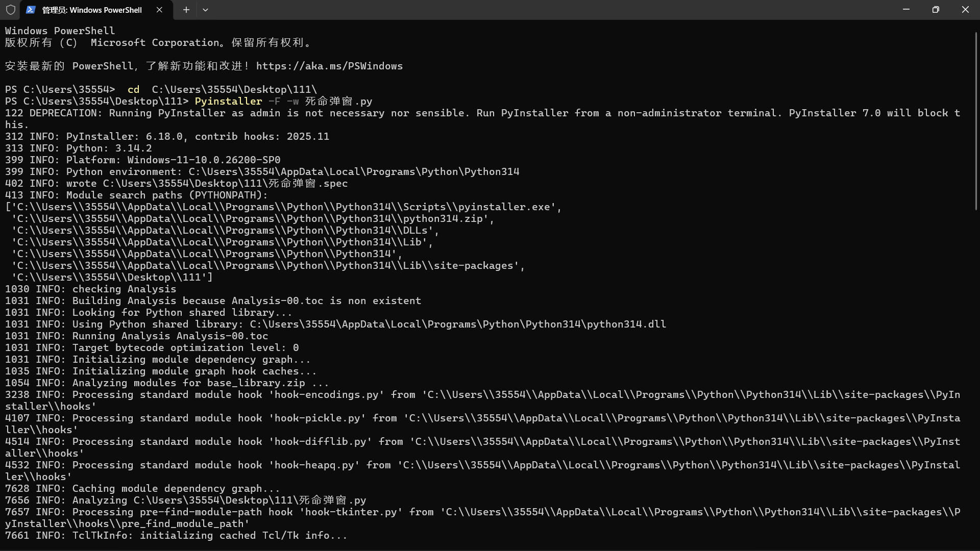980x551 pixels.
Task: Open the tab dropdown chevron menu
Action: click(x=206, y=10)
